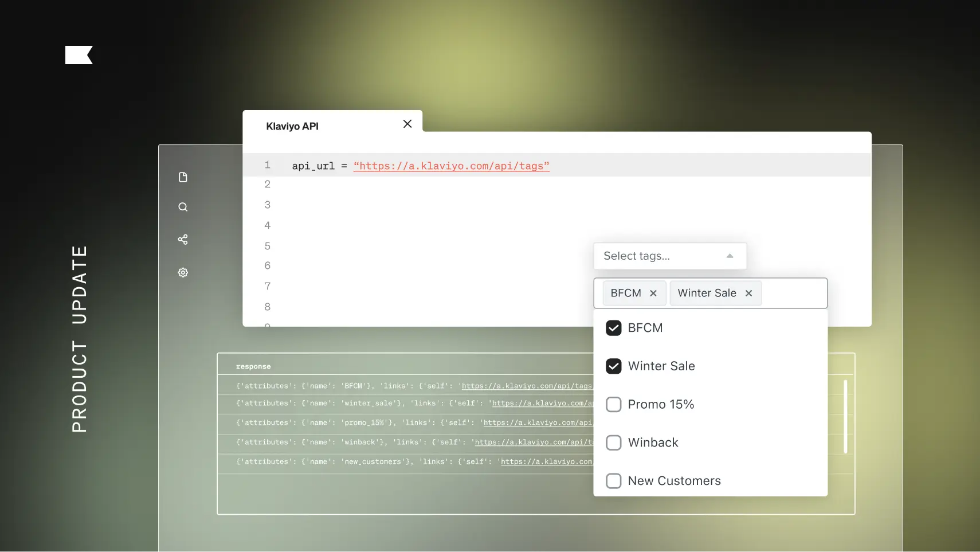Uncheck the BFCM checkbox
Image resolution: width=980 pixels, height=552 pixels.
pyautogui.click(x=614, y=328)
